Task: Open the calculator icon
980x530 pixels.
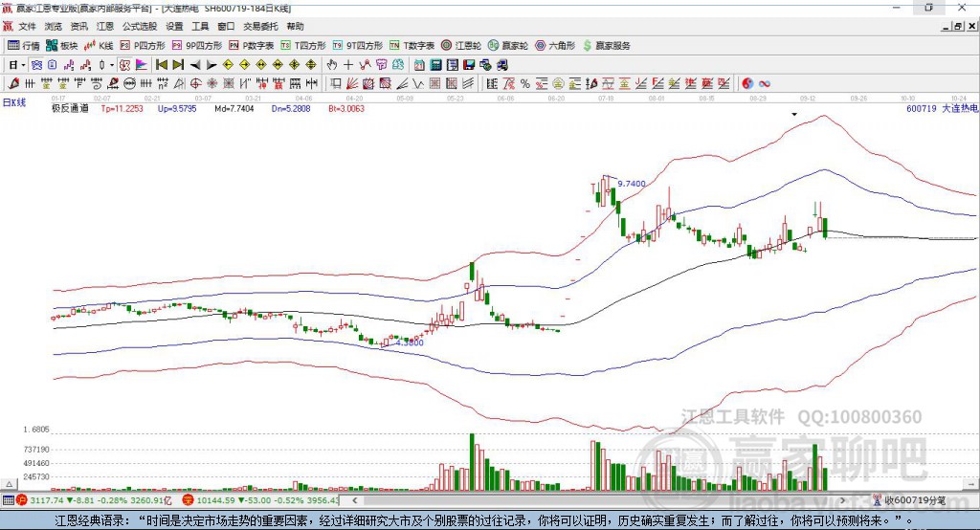Action: (435, 65)
